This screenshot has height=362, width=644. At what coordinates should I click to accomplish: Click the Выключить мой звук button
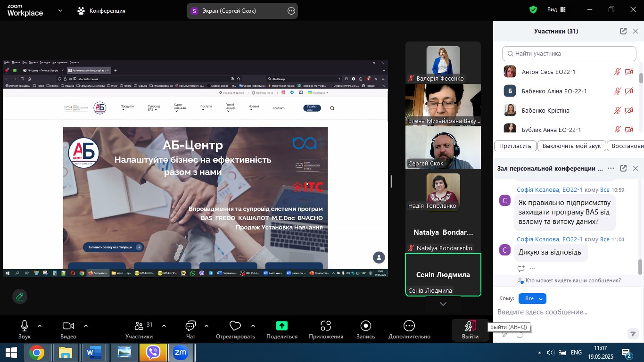571,146
